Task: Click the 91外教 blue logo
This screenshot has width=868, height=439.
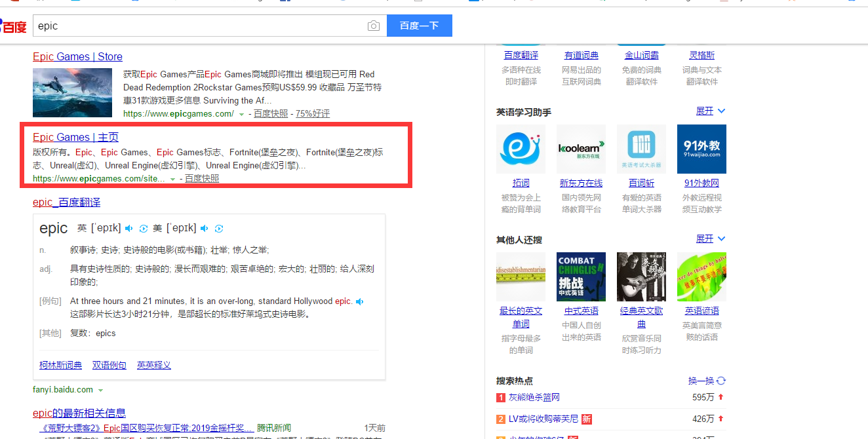Action: (x=701, y=149)
